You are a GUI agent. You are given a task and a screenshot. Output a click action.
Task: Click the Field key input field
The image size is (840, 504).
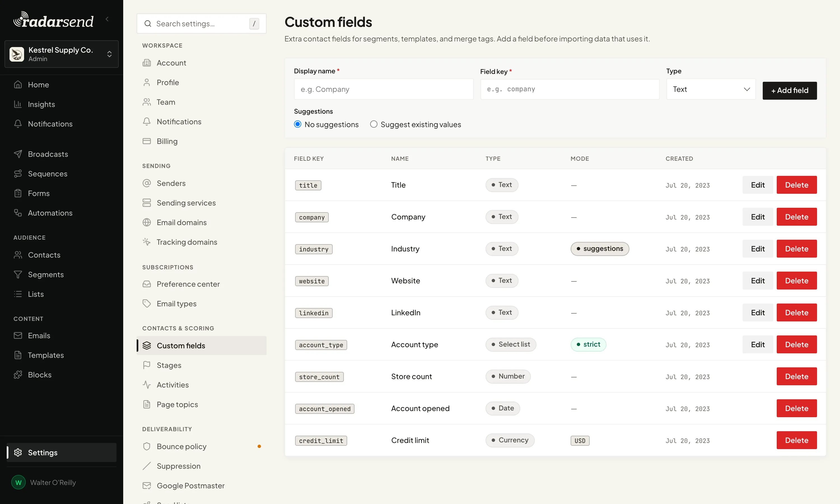(x=570, y=89)
